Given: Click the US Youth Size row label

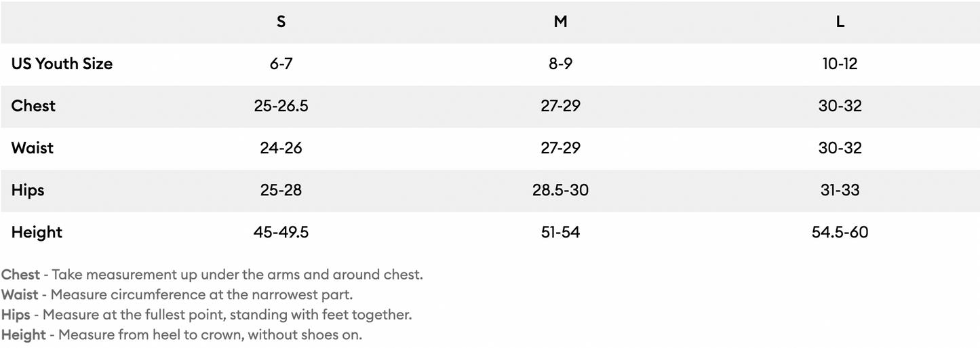Looking at the screenshot, I should click(x=62, y=64).
